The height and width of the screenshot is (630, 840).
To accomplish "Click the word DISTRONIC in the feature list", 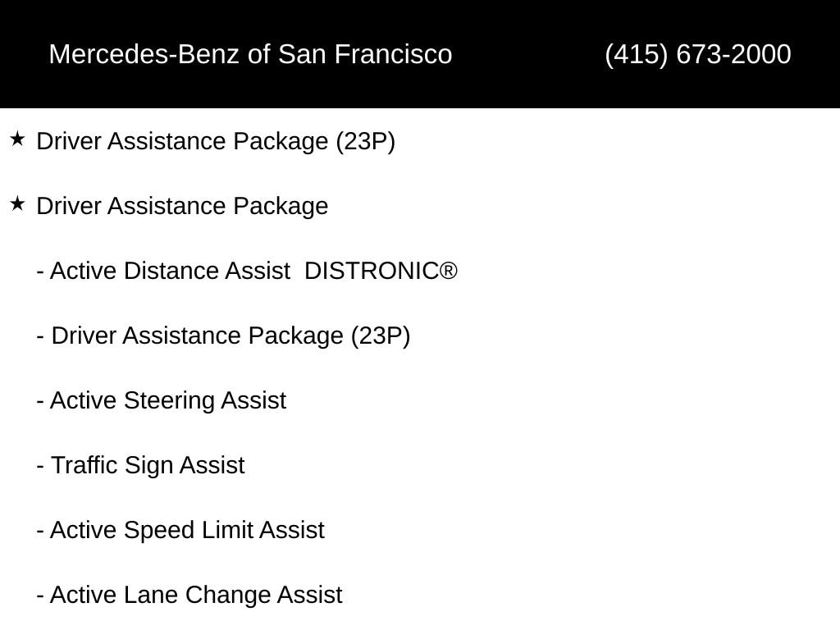I will [x=372, y=271].
